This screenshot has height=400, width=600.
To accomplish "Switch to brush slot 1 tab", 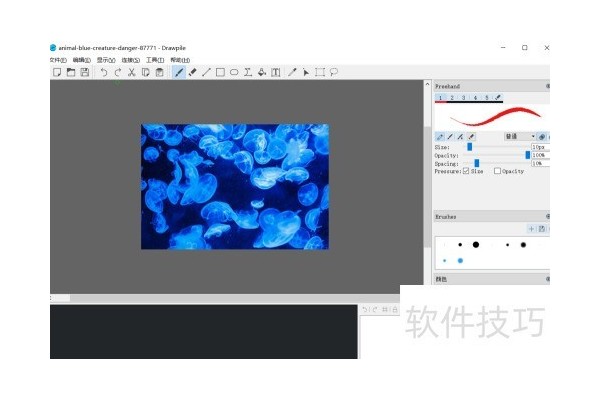I will click(440, 98).
